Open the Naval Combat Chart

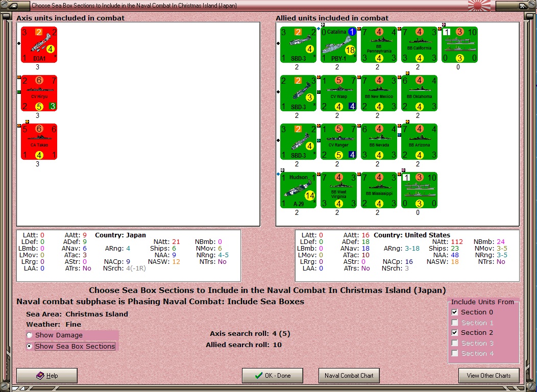pyautogui.click(x=349, y=376)
